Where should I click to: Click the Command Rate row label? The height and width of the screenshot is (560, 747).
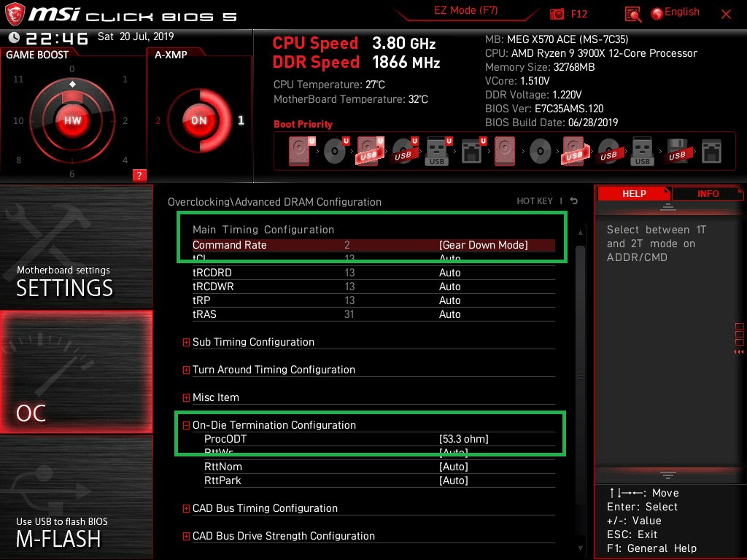tap(229, 245)
